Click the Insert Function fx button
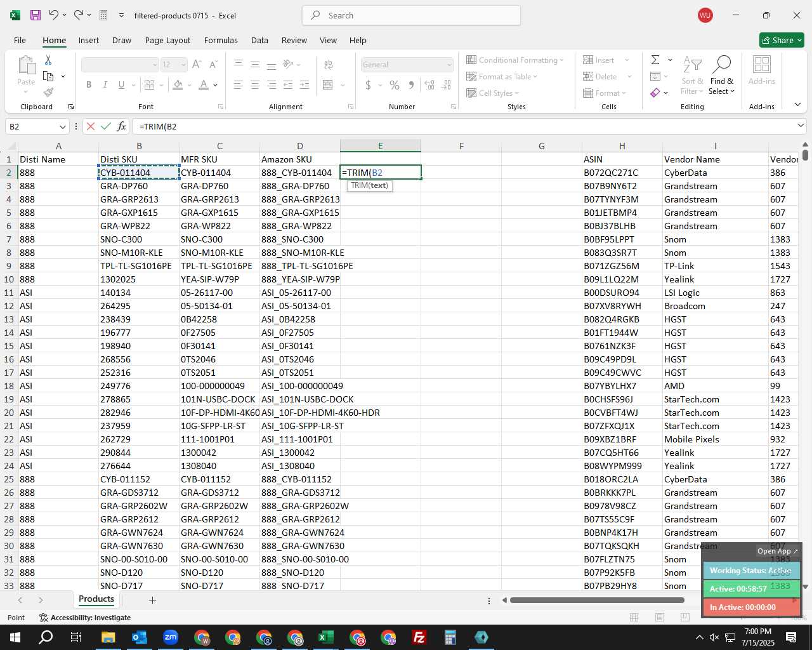 (122, 126)
